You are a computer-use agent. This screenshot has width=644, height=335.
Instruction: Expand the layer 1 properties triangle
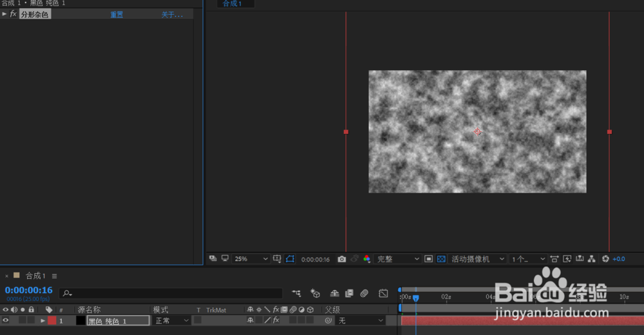[x=43, y=321]
